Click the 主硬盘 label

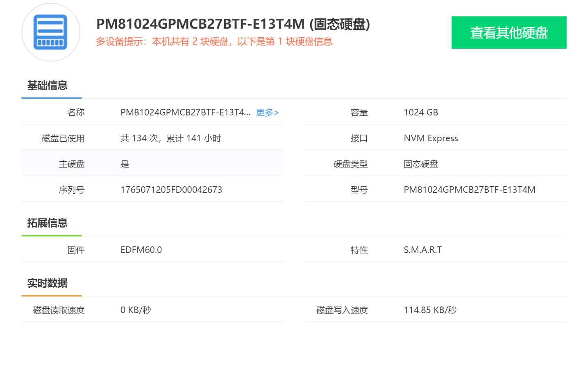click(72, 164)
